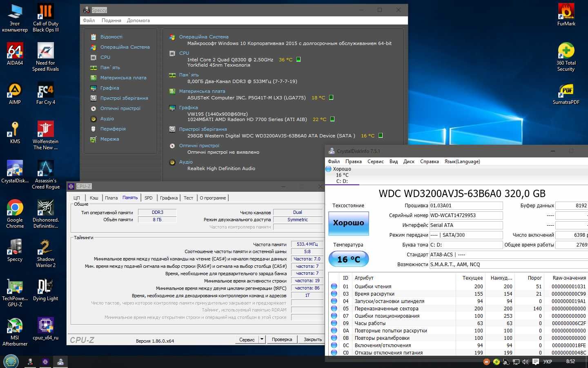Click volume icon in system tray
The width and height of the screenshot is (588, 368).
tap(526, 362)
